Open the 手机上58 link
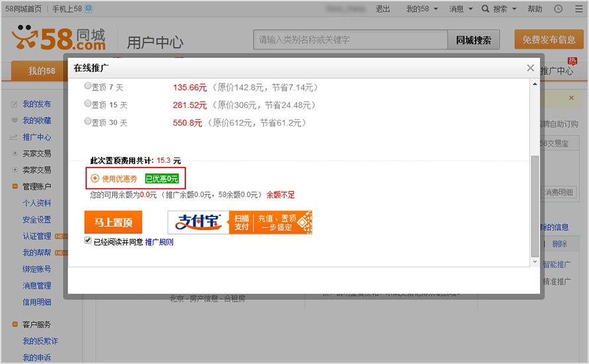 click(67, 9)
